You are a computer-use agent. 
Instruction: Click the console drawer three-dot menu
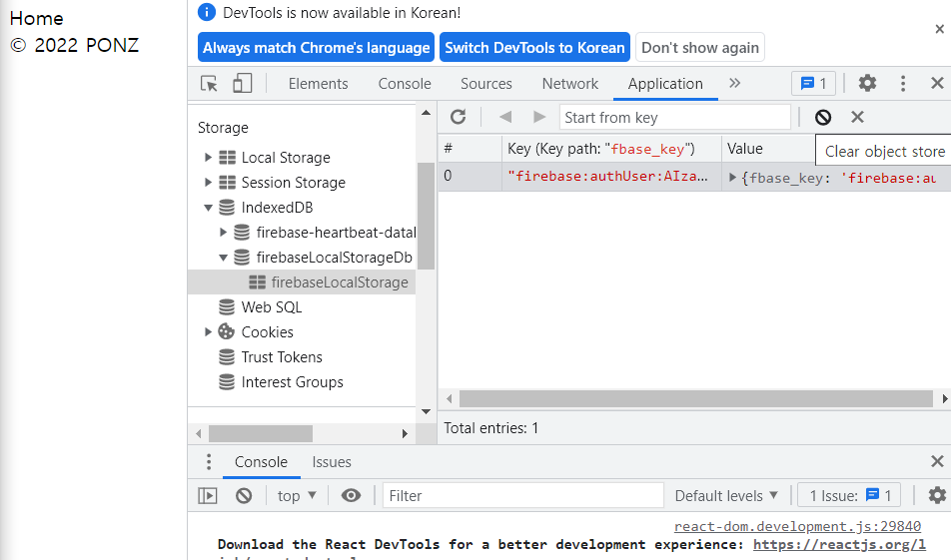point(209,462)
